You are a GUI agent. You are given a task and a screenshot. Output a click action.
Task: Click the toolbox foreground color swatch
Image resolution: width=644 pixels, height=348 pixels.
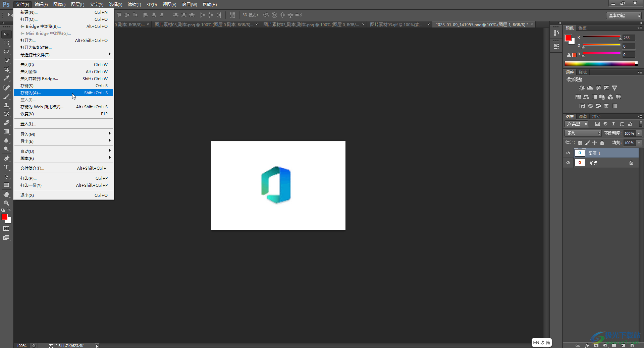[x=5, y=217]
